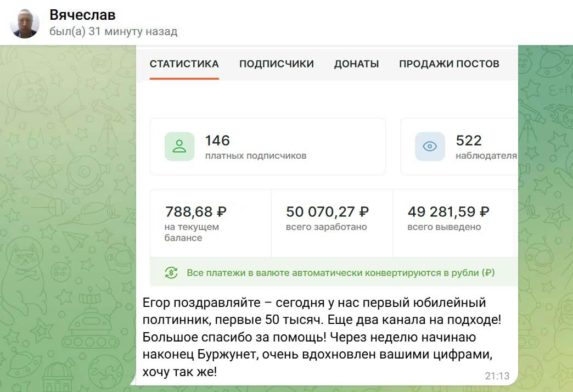Click the message text starting with Егор
The image size is (573, 392).
pyautogui.click(x=321, y=337)
